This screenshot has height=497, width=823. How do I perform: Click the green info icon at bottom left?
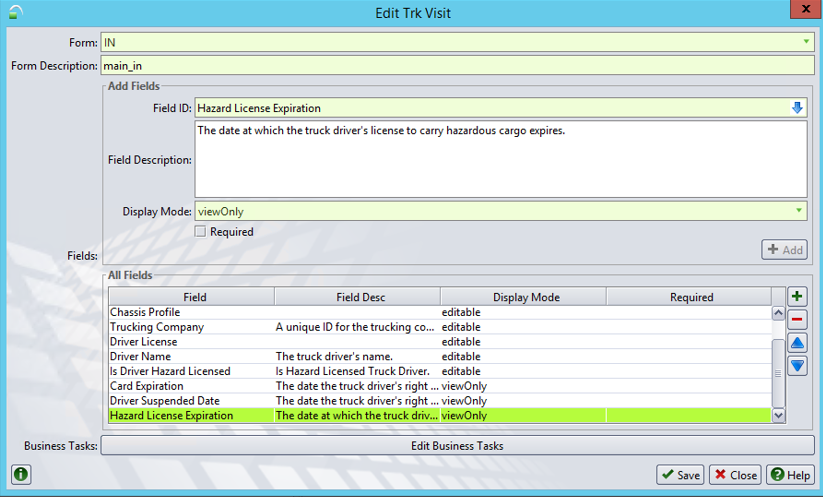20,475
